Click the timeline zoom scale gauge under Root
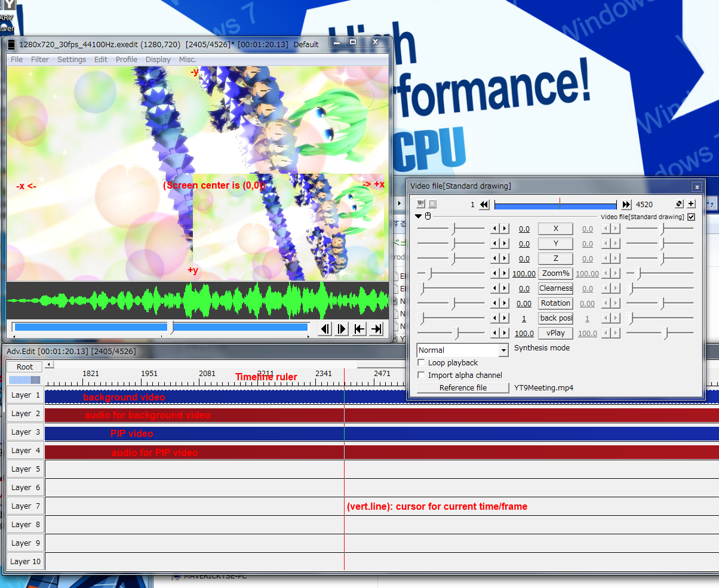 [x=25, y=380]
